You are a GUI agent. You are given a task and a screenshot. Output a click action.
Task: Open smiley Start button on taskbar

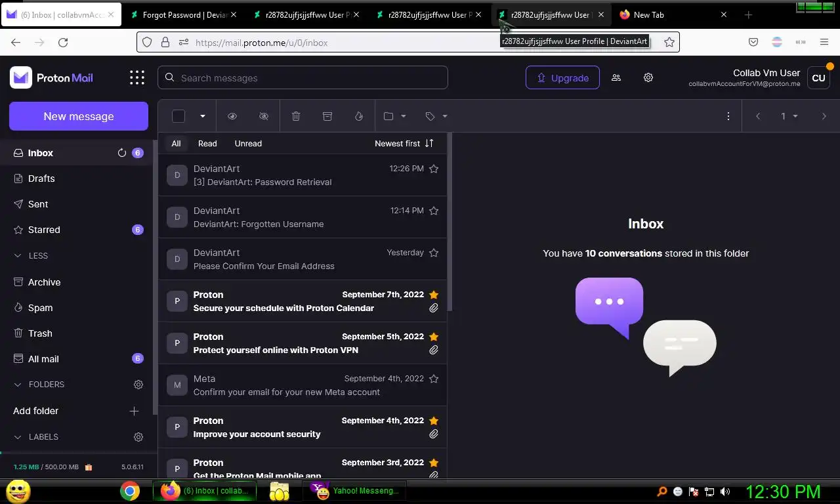(x=18, y=491)
